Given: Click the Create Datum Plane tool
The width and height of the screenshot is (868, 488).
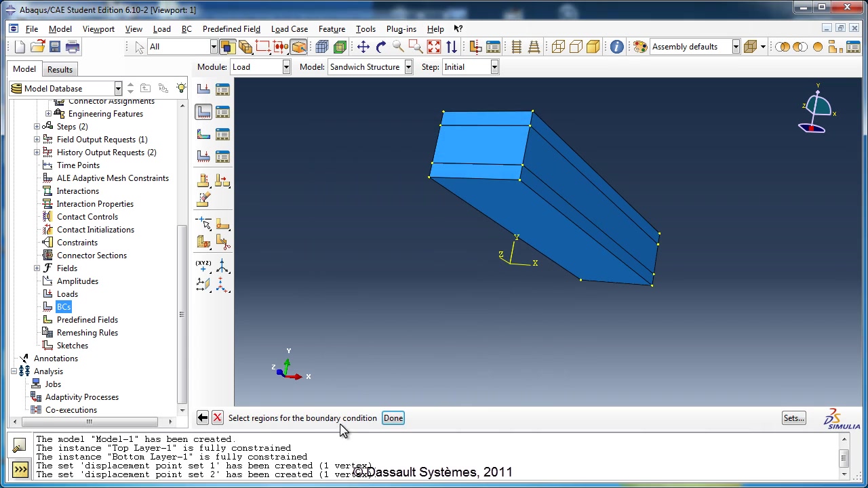Looking at the screenshot, I should [x=203, y=285].
